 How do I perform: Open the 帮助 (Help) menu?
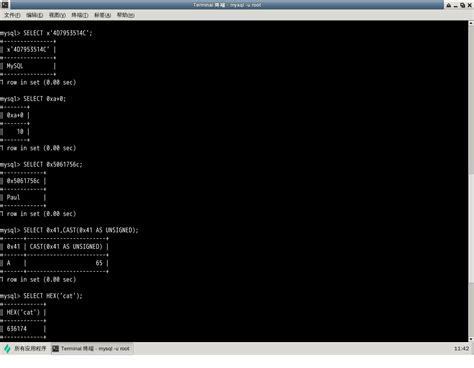(x=125, y=15)
